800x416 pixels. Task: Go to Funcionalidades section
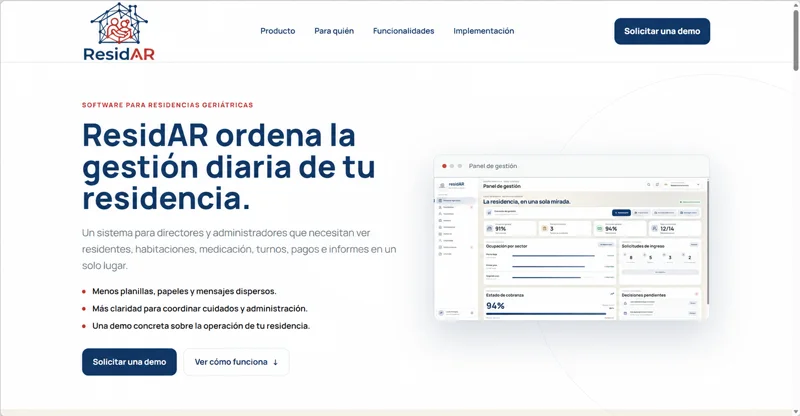click(x=403, y=31)
